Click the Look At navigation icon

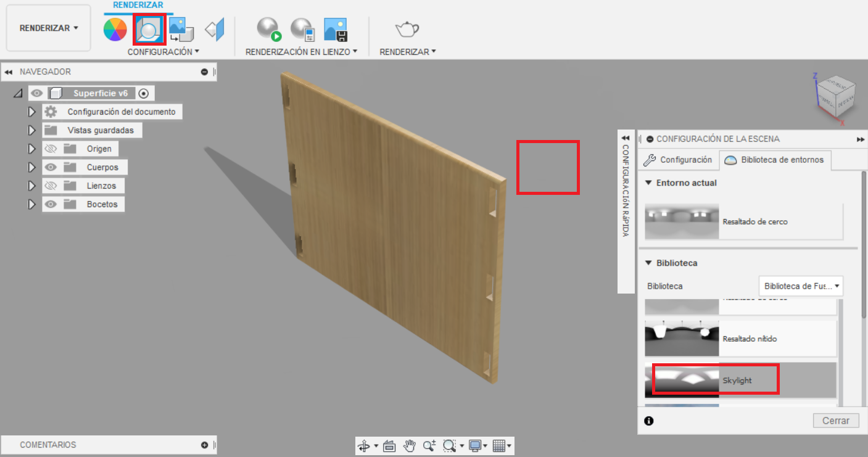[x=389, y=445]
